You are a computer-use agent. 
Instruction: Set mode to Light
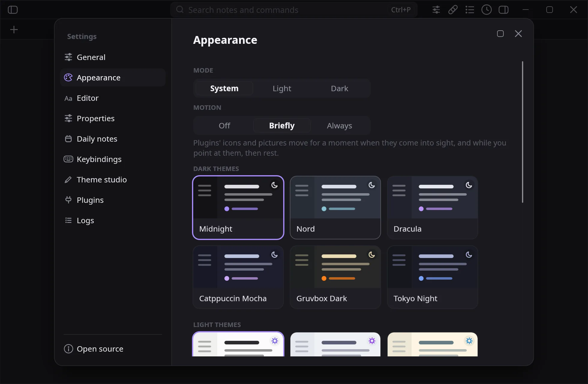click(282, 88)
